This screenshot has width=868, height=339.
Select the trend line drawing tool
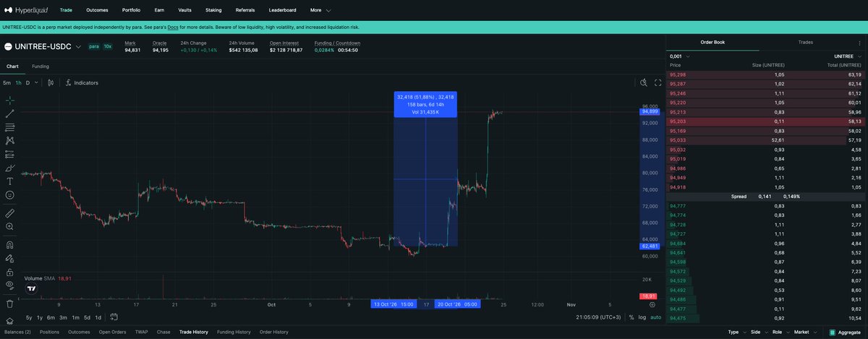point(9,113)
